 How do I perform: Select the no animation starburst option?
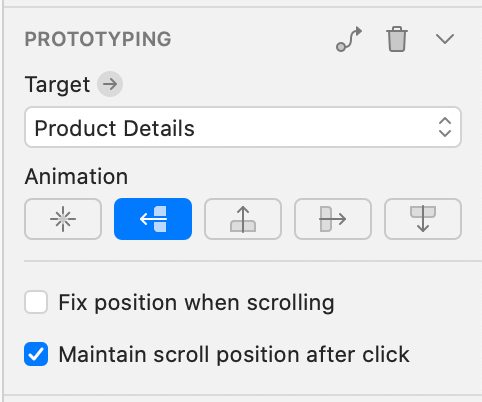[x=63, y=219]
